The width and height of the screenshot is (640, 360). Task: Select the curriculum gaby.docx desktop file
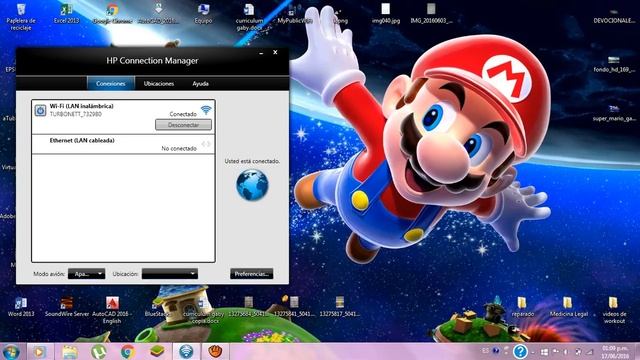tap(249, 17)
